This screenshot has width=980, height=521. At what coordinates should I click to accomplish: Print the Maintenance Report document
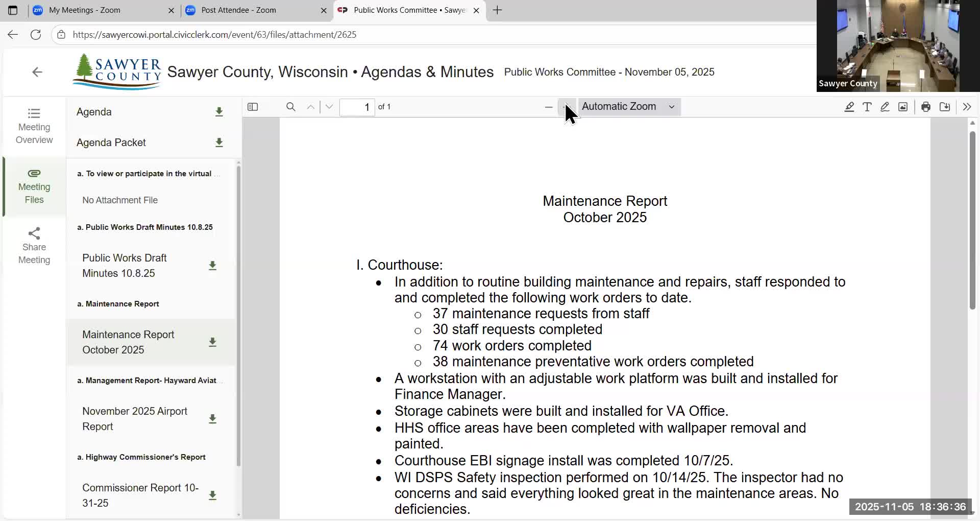[926, 107]
